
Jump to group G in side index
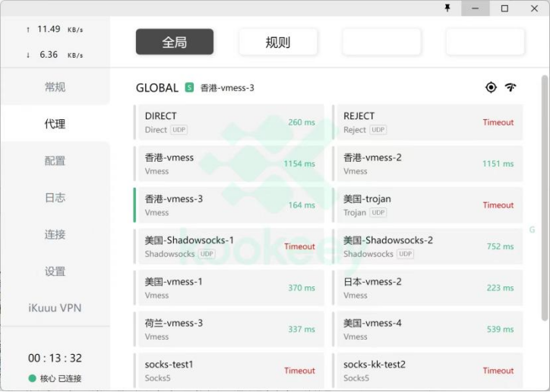tap(532, 229)
